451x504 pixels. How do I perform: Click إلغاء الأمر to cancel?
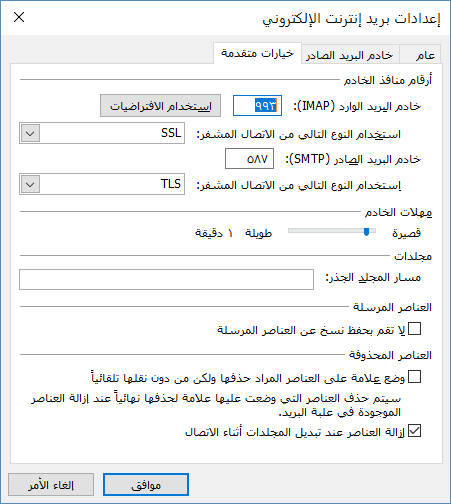tap(51, 485)
